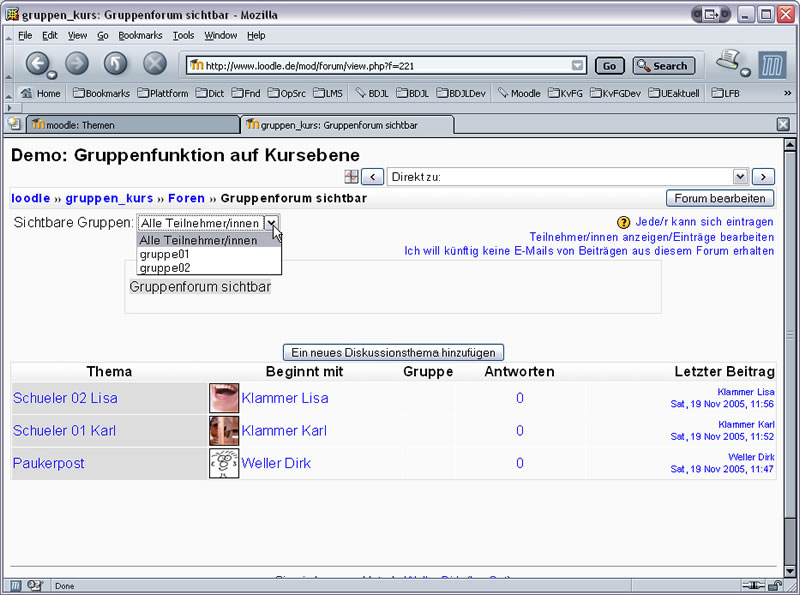Click 'Ein neues Diskussionsthema hinzufügen' button
The height and width of the screenshot is (595, 800).
pyautogui.click(x=393, y=352)
